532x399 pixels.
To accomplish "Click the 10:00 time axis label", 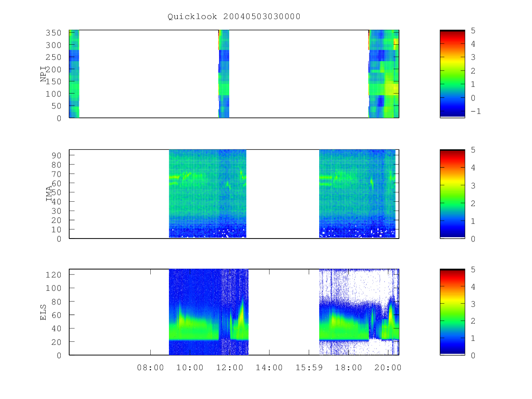I will pos(190,368).
